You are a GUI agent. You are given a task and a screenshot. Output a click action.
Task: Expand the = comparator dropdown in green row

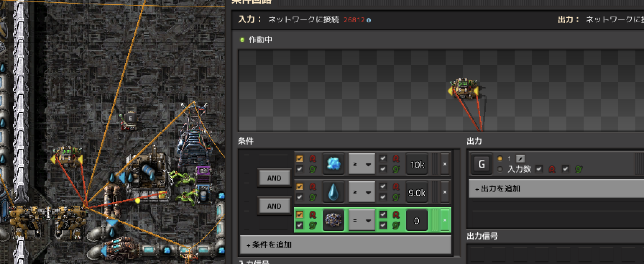[362, 220]
